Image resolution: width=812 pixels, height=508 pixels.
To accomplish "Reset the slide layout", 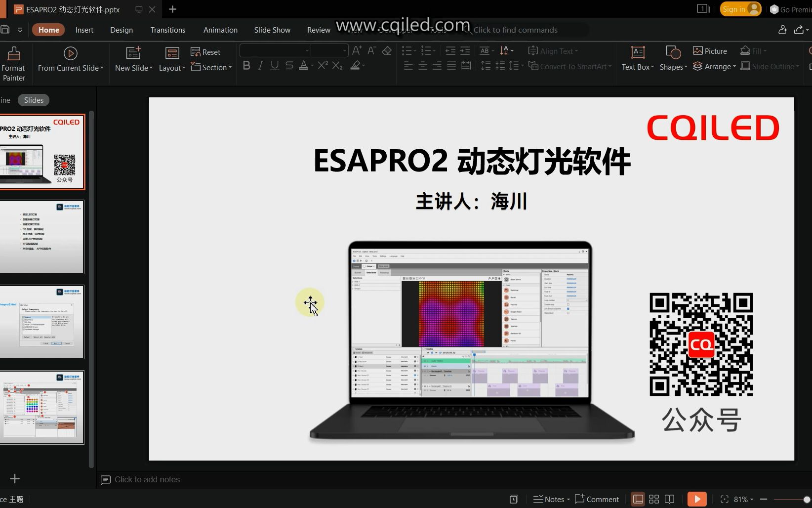I will pyautogui.click(x=205, y=52).
